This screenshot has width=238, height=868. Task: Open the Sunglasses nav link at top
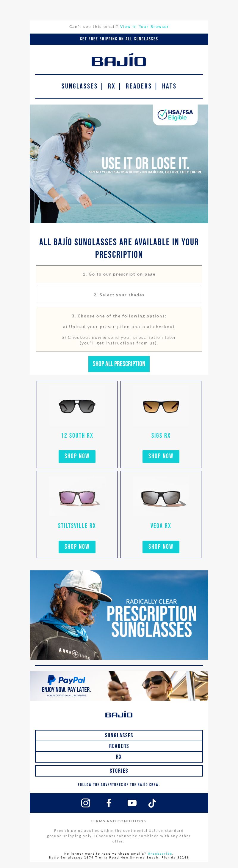pos(79,86)
